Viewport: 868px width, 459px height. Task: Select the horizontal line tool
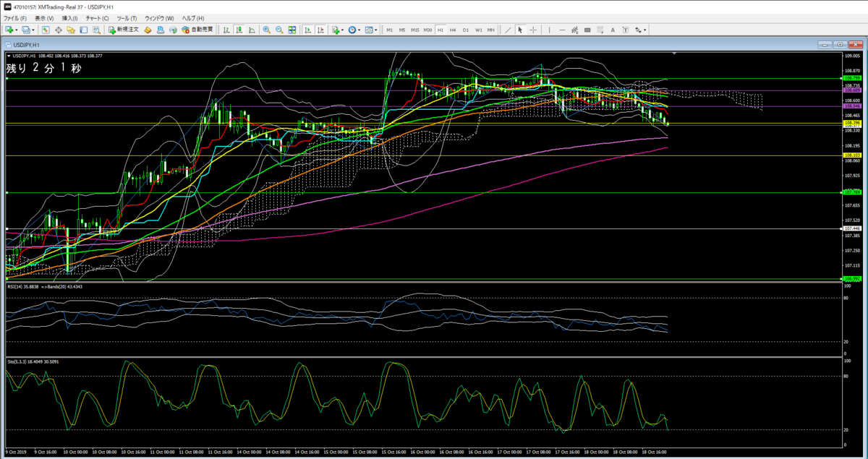coord(562,30)
